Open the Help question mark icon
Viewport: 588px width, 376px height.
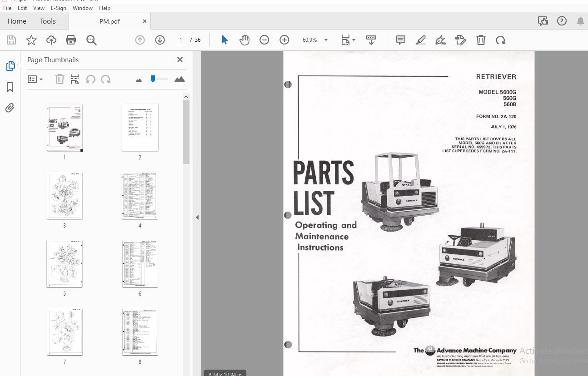[562, 21]
